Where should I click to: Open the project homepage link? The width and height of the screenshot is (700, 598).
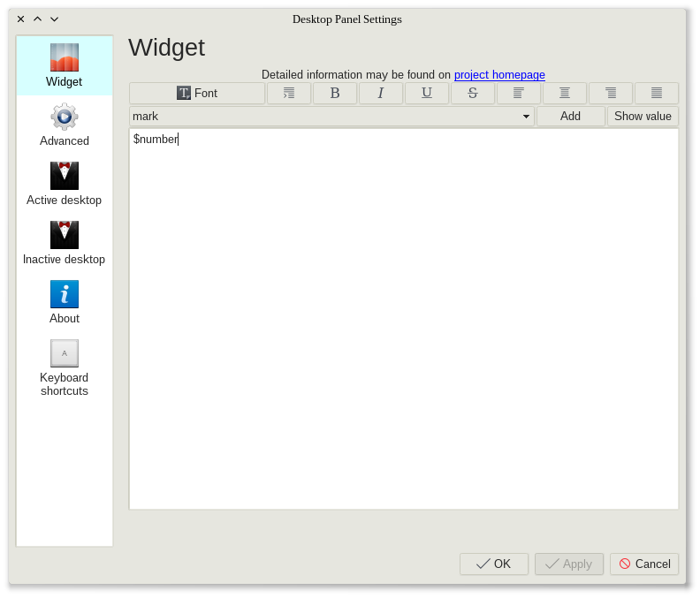(x=499, y=75)
